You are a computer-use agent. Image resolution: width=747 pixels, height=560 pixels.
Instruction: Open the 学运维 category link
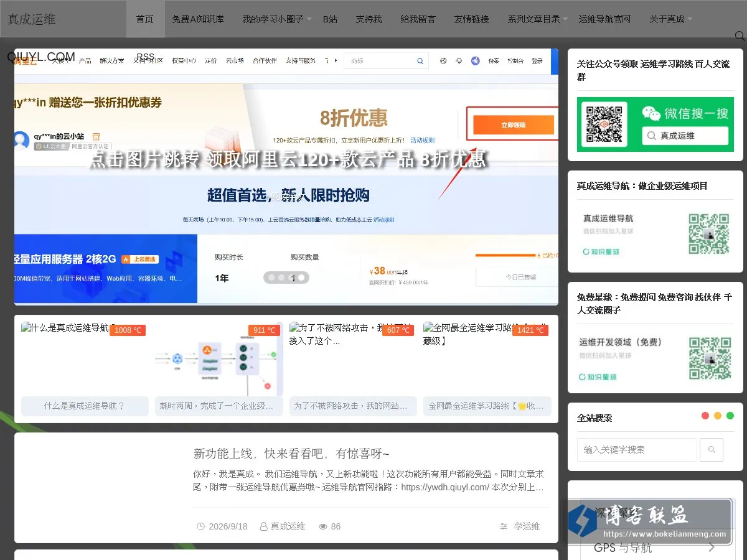[x=527, y=526]
